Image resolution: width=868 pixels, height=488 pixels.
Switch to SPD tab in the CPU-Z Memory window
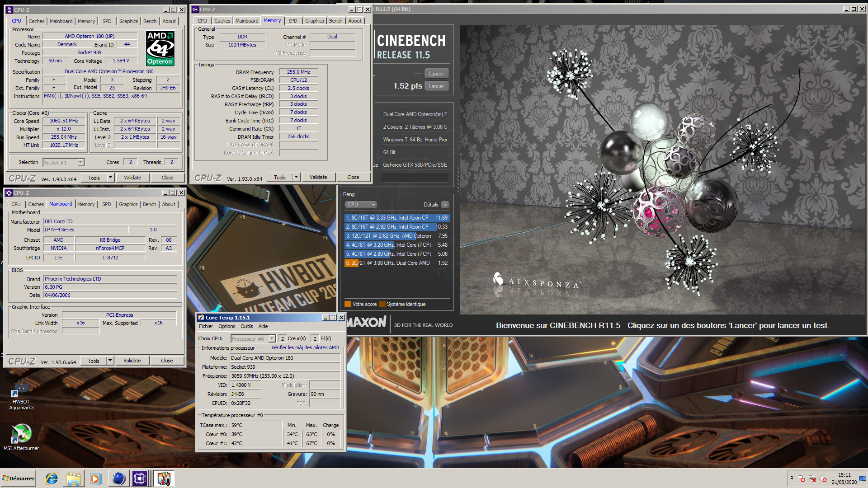(293, 21)
